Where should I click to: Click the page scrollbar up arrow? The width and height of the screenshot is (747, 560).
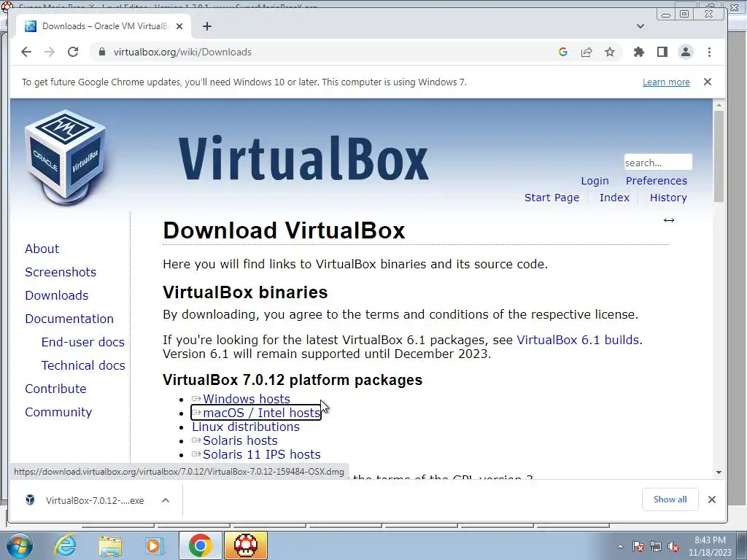[x=719, y=105]
